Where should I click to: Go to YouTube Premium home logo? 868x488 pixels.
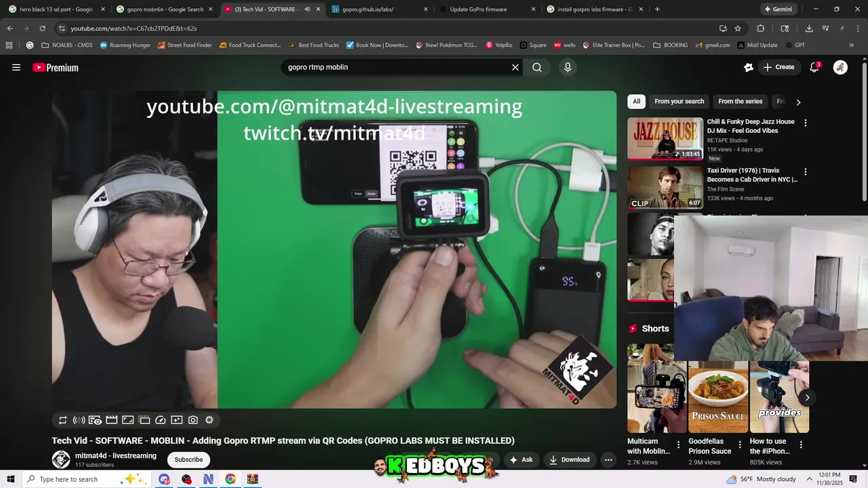coord(56,67)
